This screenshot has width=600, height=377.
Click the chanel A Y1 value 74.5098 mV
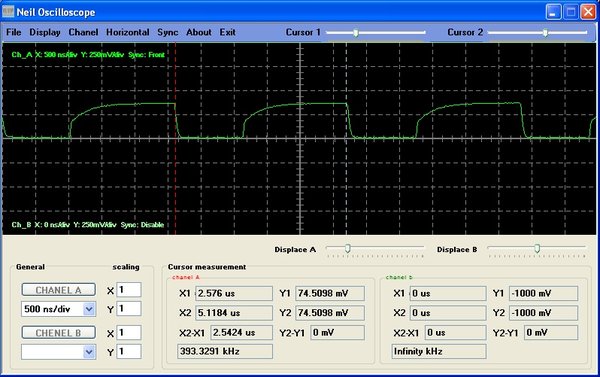[330, 294]
